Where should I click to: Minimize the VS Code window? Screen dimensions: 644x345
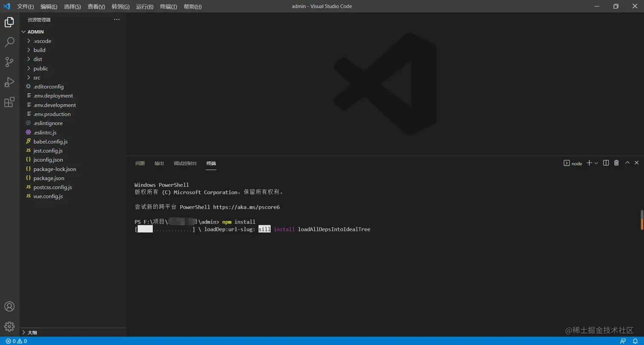596,6
